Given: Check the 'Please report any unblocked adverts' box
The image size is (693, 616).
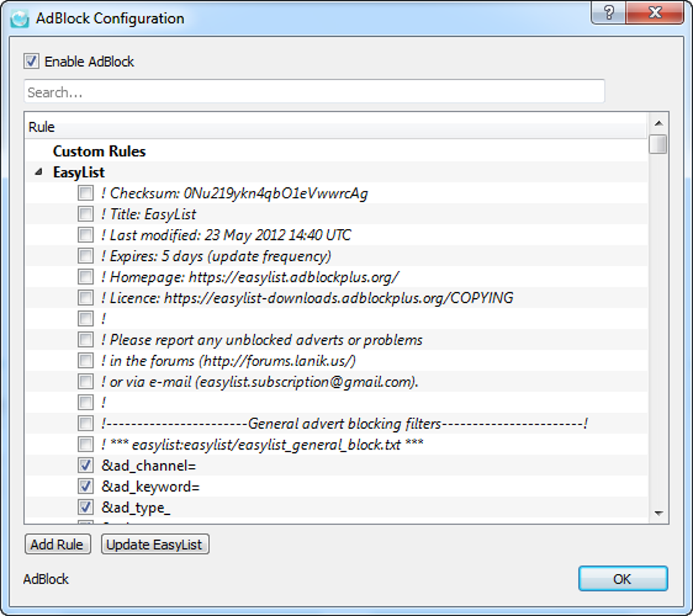Looking at the screenshot, I should [86, 340].
